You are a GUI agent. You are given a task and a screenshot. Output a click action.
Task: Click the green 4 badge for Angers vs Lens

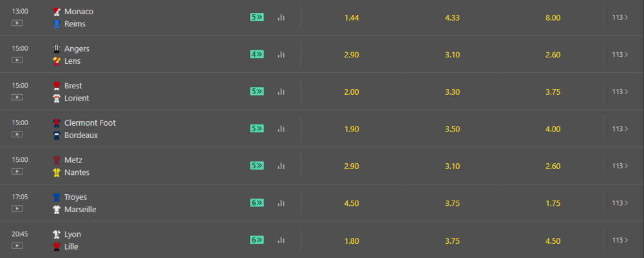point(257,54)
